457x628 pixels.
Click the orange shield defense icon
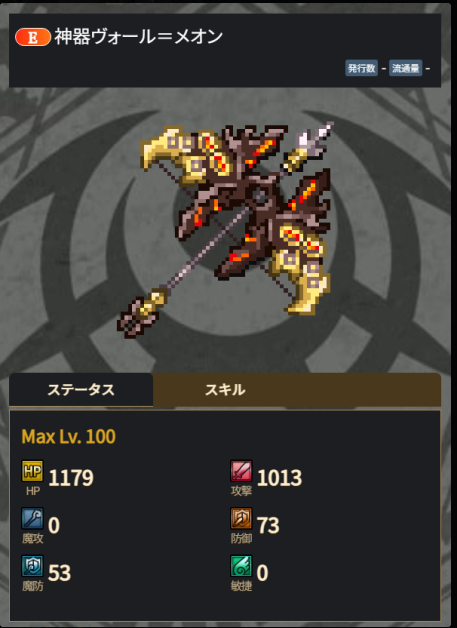(x=241, y=518)
